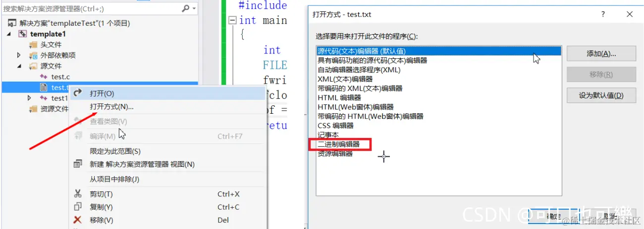Click the 移除(R) button in dialog
The height and width of the screenshot is (229, 644).
601,75
